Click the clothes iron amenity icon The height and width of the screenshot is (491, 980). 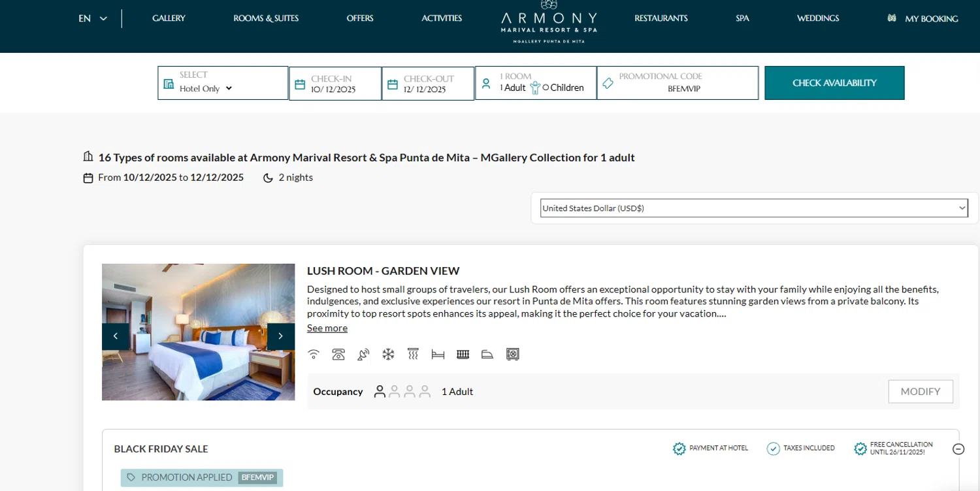click(x=487, y=355)
